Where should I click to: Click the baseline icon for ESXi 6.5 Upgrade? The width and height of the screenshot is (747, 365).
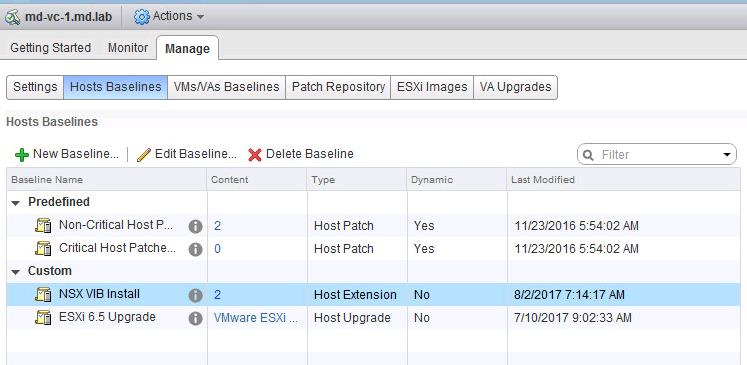(43, 318)
